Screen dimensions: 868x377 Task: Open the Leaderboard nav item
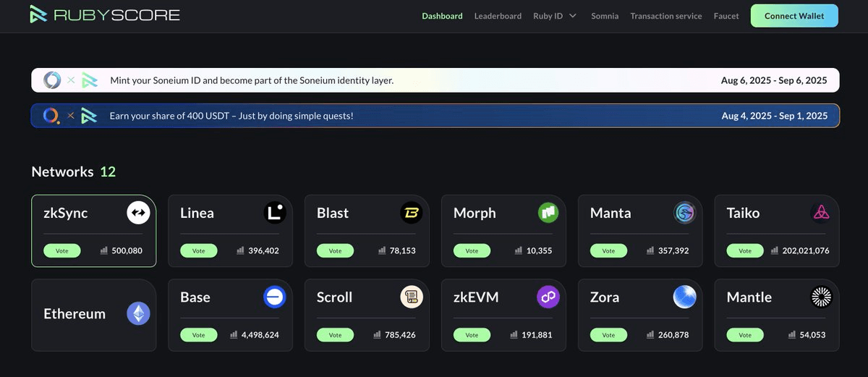tap(498, 16)
